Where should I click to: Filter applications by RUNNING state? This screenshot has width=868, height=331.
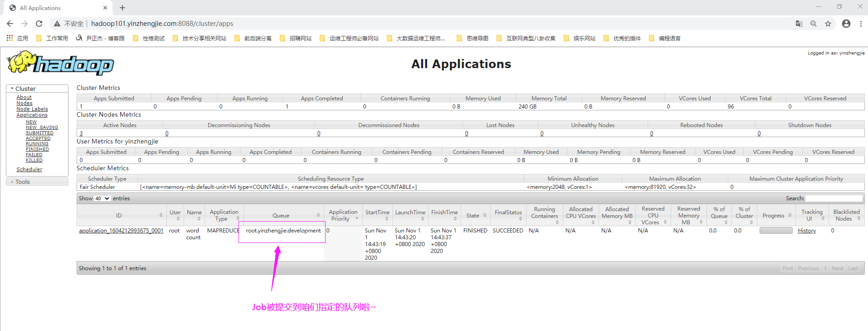37,144
